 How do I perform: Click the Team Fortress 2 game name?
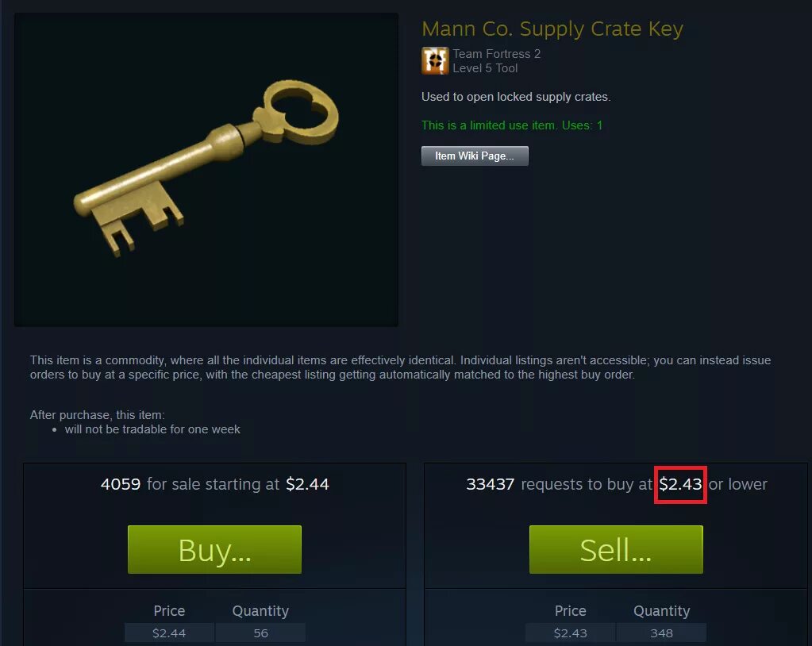pos(496,54)
